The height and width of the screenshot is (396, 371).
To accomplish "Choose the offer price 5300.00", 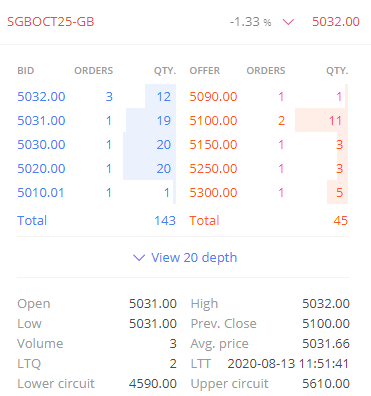I will pos(213,193).
